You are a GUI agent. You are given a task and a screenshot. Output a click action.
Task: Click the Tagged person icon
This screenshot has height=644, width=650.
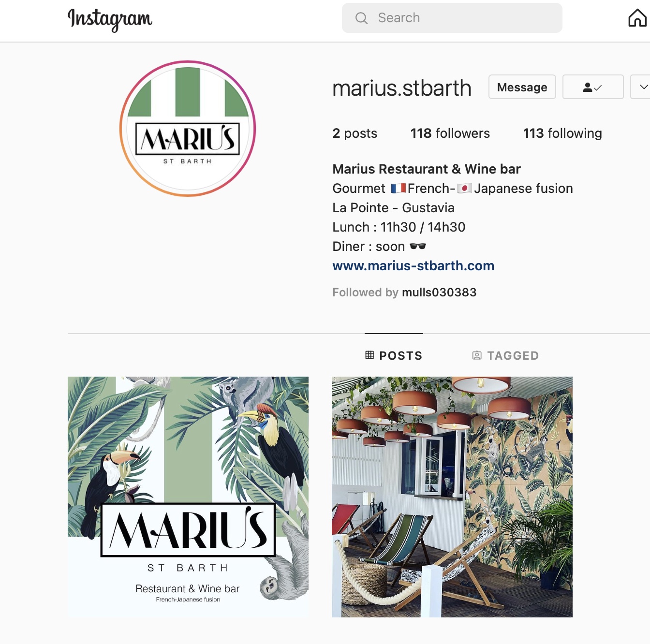[x=477, y=355]
